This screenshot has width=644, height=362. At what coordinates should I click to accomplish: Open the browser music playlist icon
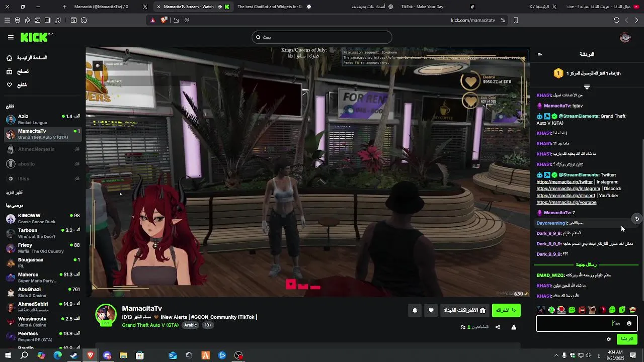pos(57,20)
